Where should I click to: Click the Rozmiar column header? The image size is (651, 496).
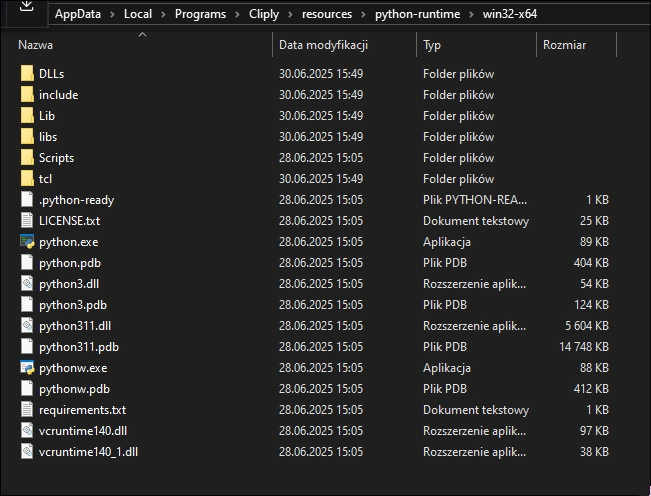pyautogui.click(x=564, y=45)
